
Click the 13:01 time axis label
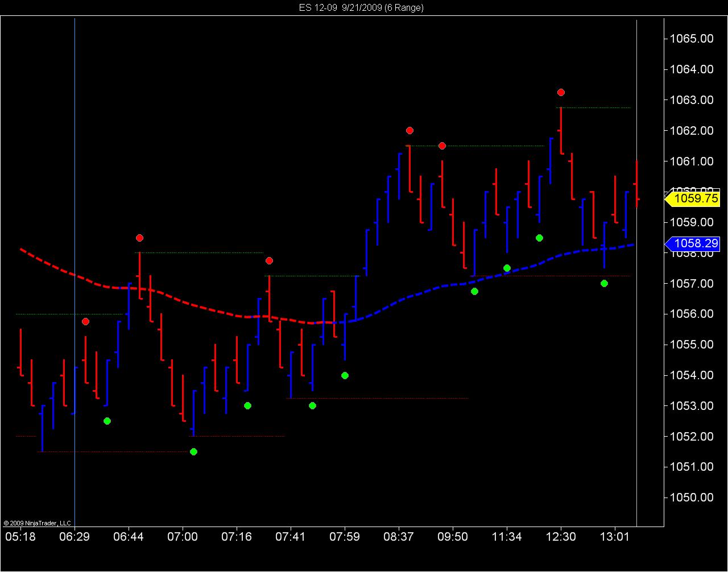(615, 537)
